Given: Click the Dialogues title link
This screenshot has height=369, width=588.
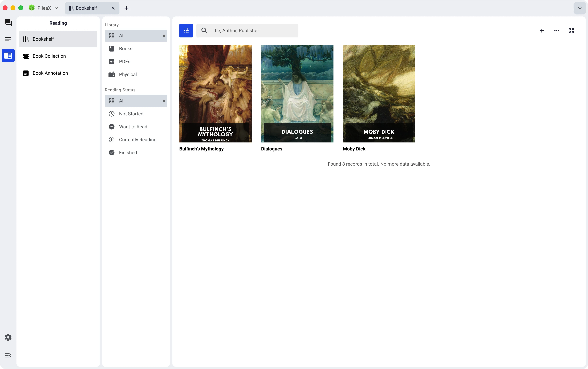Looking at the screenshot, I should pyautogui.click(x=271, y=149).
